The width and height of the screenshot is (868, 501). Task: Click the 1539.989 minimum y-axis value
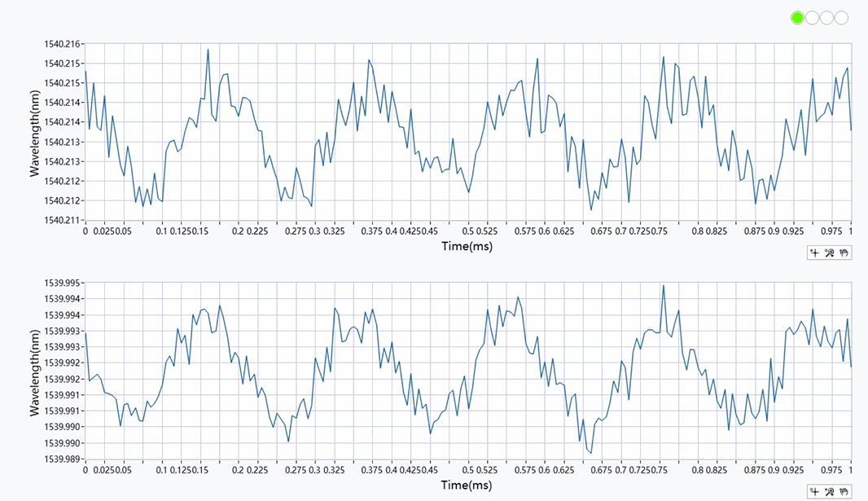tap(62, 459)
